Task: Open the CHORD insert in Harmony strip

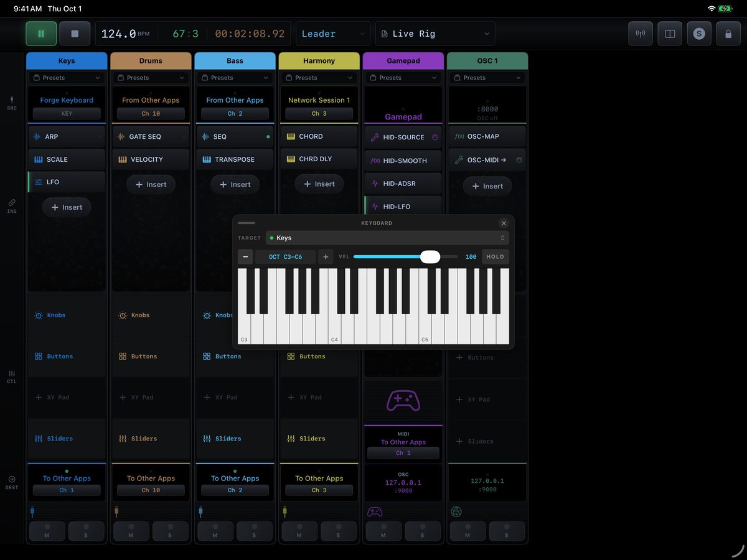Action: 319,136
